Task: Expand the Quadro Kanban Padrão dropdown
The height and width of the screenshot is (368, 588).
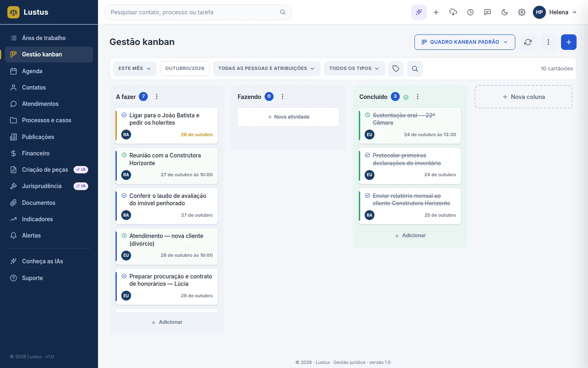Action: [x=465, y=42]
